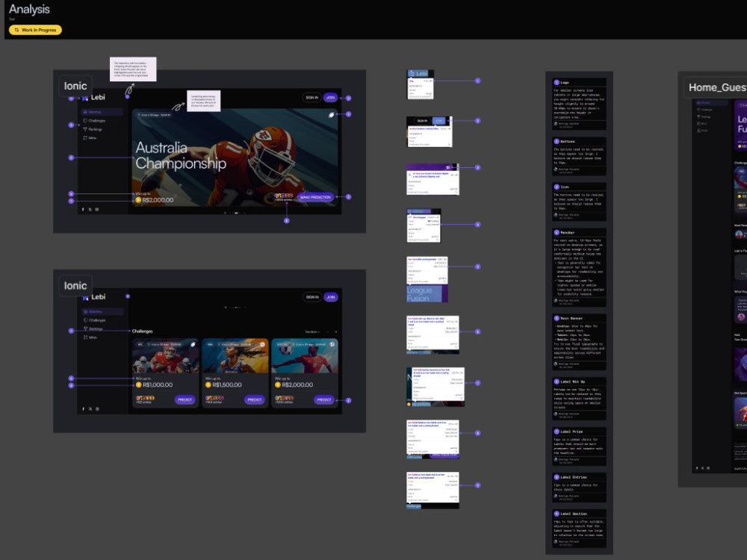747x560 pixels.
Task: Click JOIN in the Challenges cards frame
Action: 331,297
